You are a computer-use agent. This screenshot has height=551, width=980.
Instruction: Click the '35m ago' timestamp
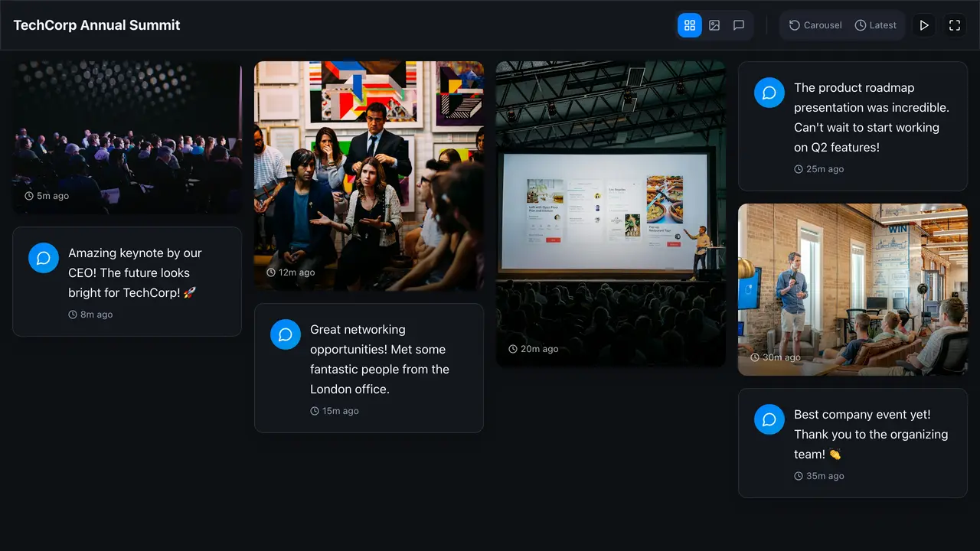pos(819,476)
